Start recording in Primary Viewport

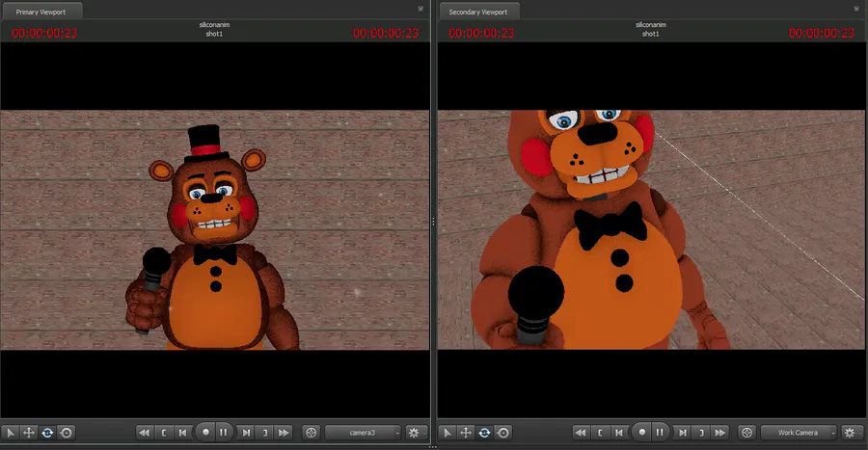click(x=205, y=433)
